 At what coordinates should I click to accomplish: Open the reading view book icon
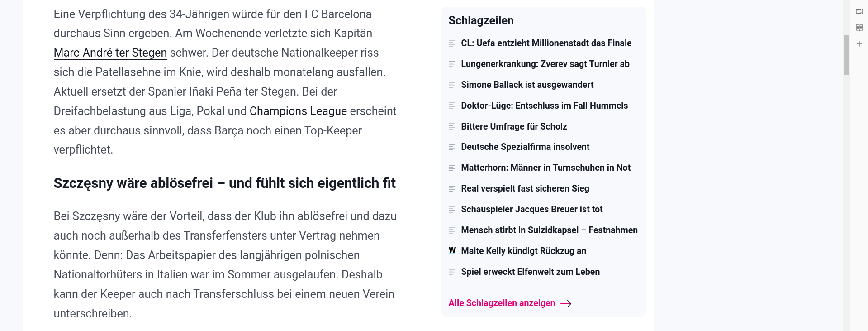tap(859, 28)
